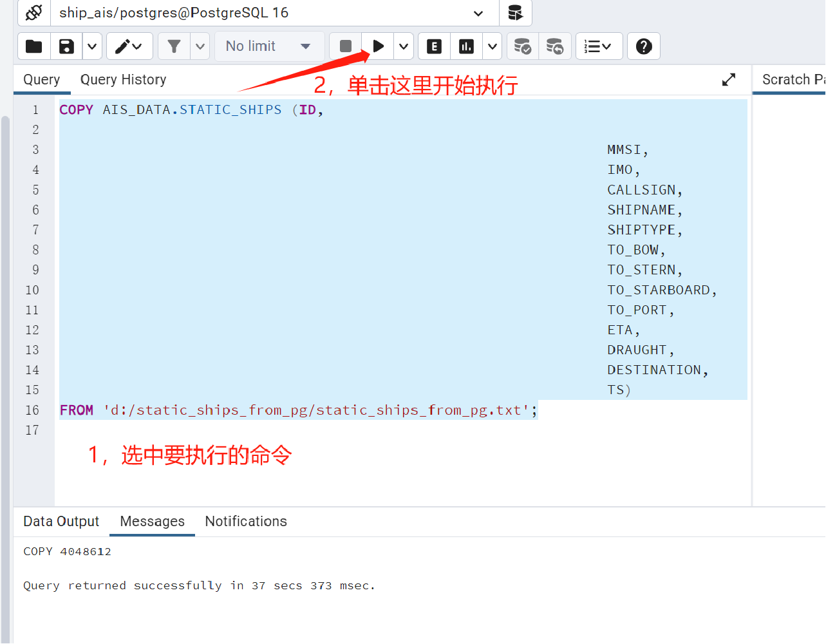Click the filter funnel icon
Image resolution: width=826 pixels, height=644 pixels.
point(174,46)
